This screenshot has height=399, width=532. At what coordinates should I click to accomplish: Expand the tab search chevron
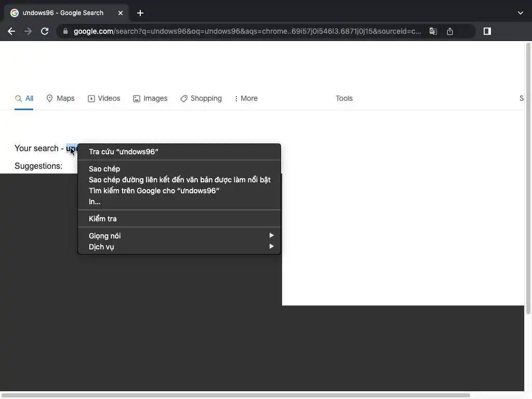coord(521,13)
